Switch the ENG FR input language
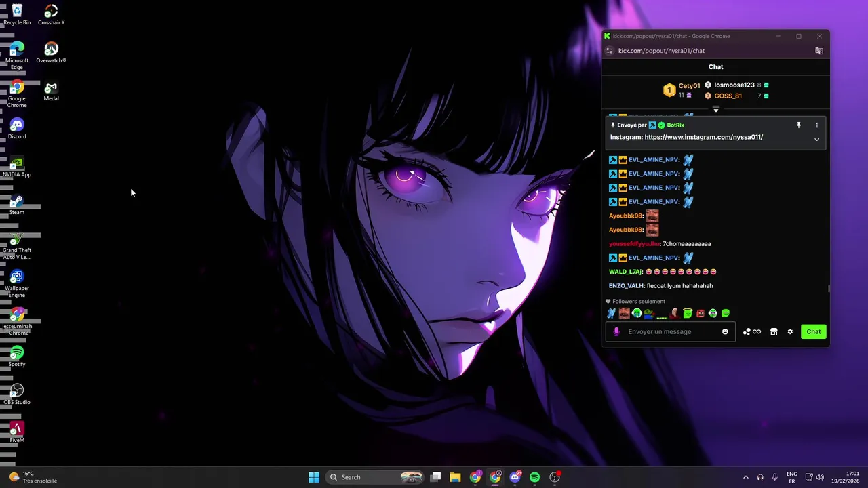Image resolution: width=868 pixels, height=488 pixels. 791,477
